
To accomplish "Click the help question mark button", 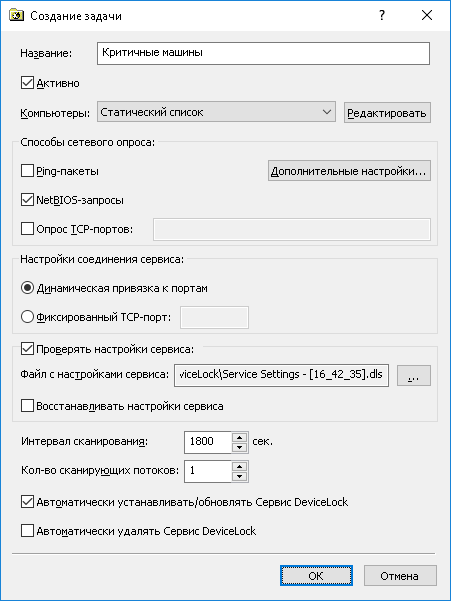I will coord(382,15).
